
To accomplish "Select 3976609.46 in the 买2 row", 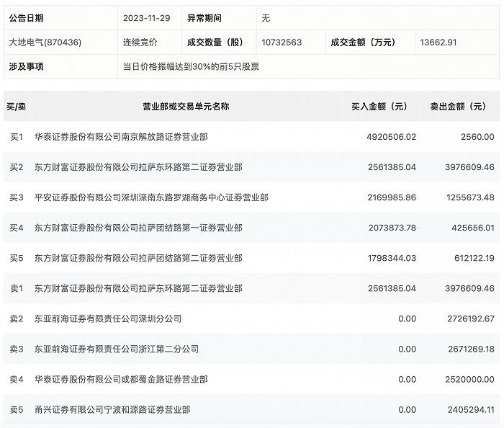I will (469, 167).
